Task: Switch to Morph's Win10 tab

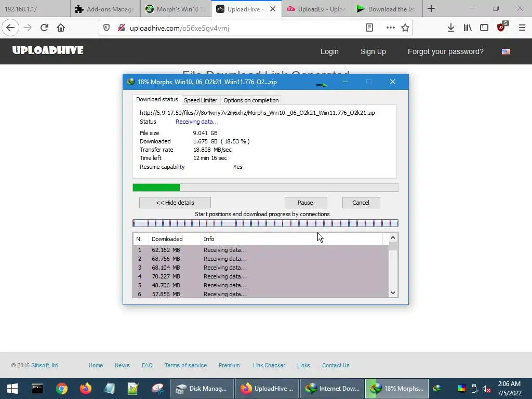Action: point(176,9)
